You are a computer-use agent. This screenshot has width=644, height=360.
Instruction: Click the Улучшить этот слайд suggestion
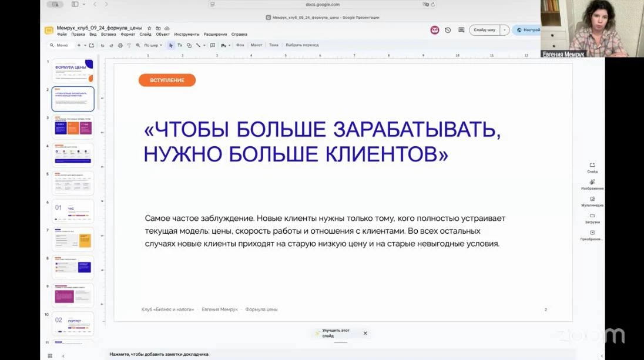pyautogui.click(x=335, y=334)
